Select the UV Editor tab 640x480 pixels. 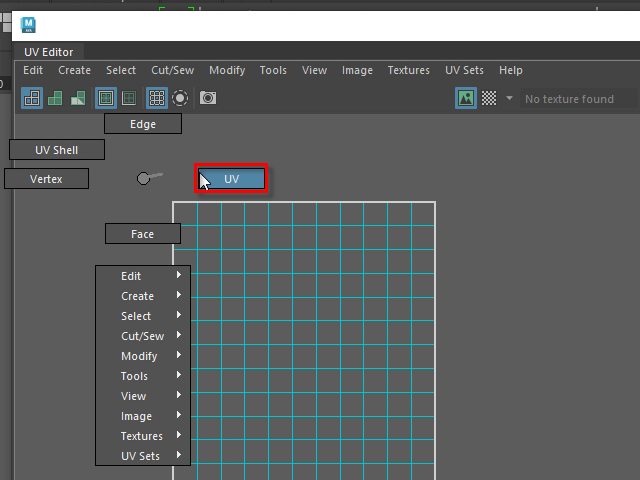[x=49, y=52]
